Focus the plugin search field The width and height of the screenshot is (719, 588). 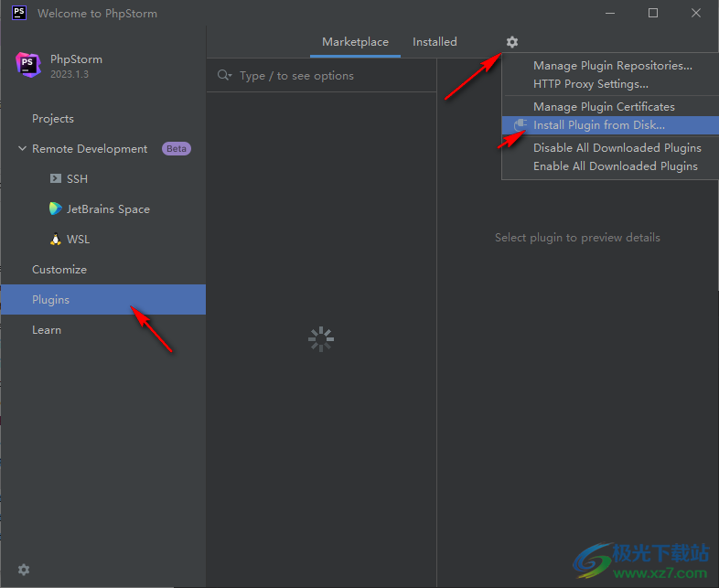coord(321,75)
